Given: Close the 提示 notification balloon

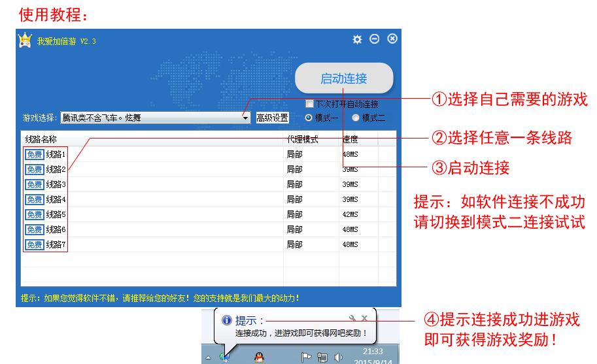Looking at the screenshot, I should point(365,318).
